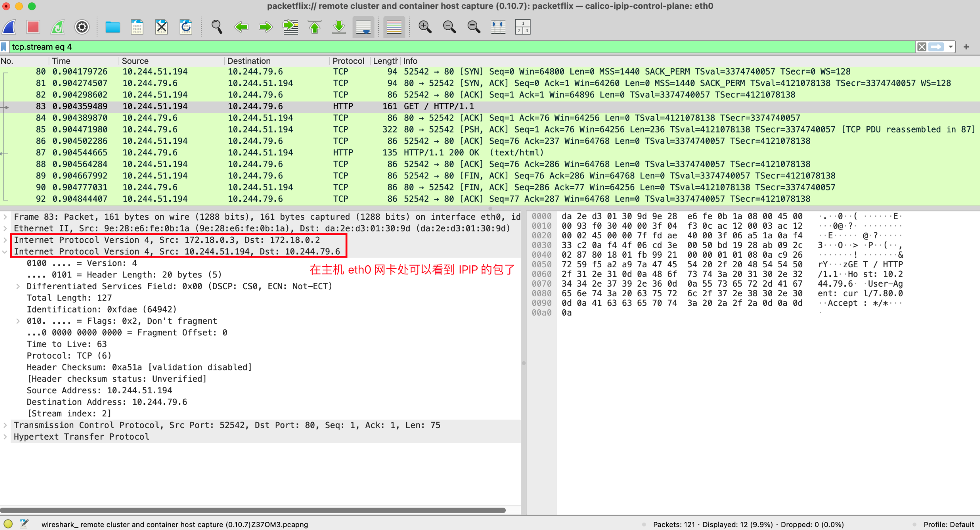The image size is (980, 530).
Task: Click the green Restart capture icon
Action: pos(58,27)
